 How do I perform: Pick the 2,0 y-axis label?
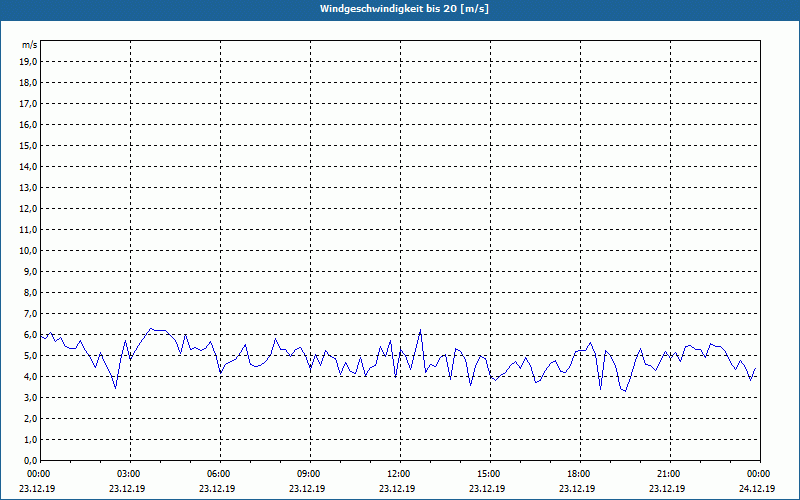pyautogui.click(x=30, y=418)
